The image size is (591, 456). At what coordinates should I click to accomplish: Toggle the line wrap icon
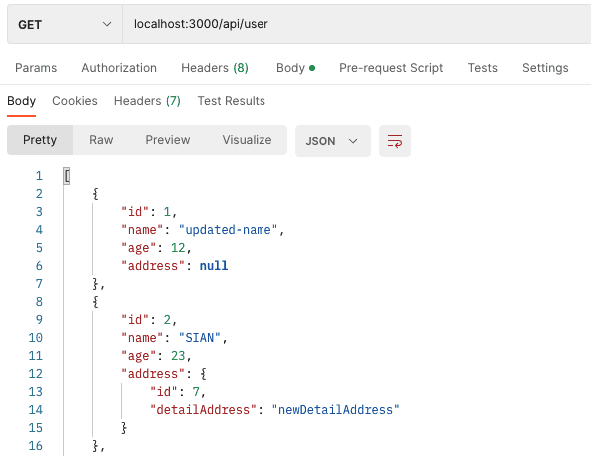click(395, 141)
